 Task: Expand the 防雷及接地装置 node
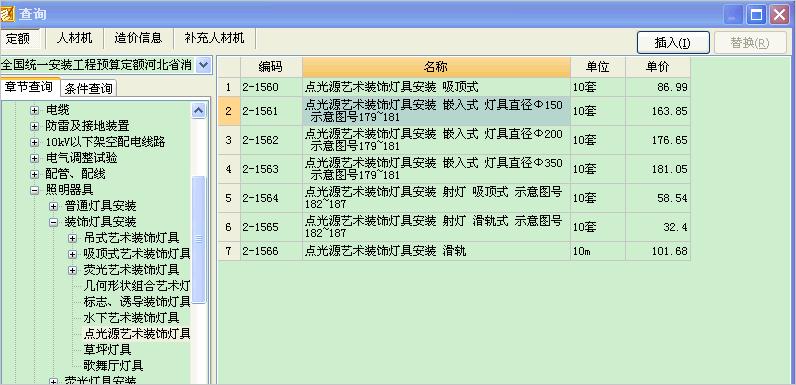(x=34, y=126)
